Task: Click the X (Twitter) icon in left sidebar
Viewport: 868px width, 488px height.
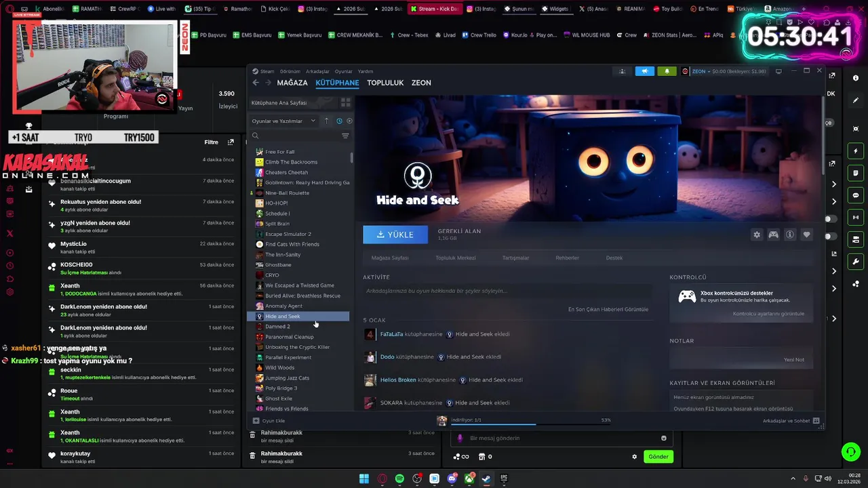Action: [9, 233]
